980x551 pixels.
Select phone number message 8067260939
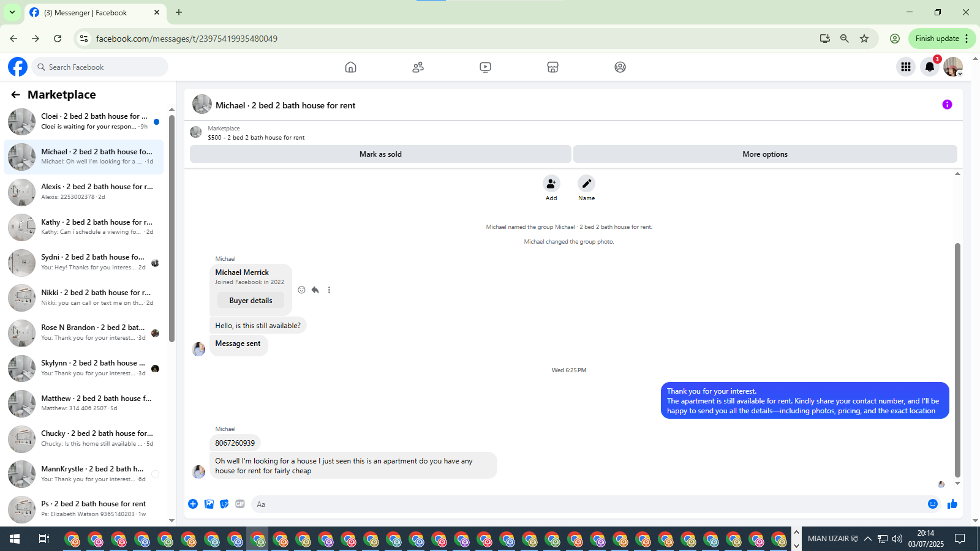tap(235, 443)
